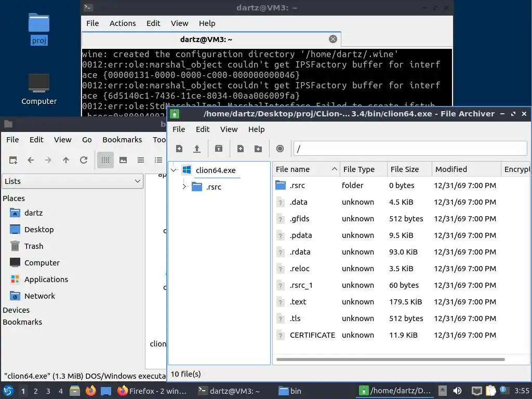The height and width of the screenshot is (399, 532).
Task: Click Add files icon in archiver toolbar
Action: [x=241, y=149]
